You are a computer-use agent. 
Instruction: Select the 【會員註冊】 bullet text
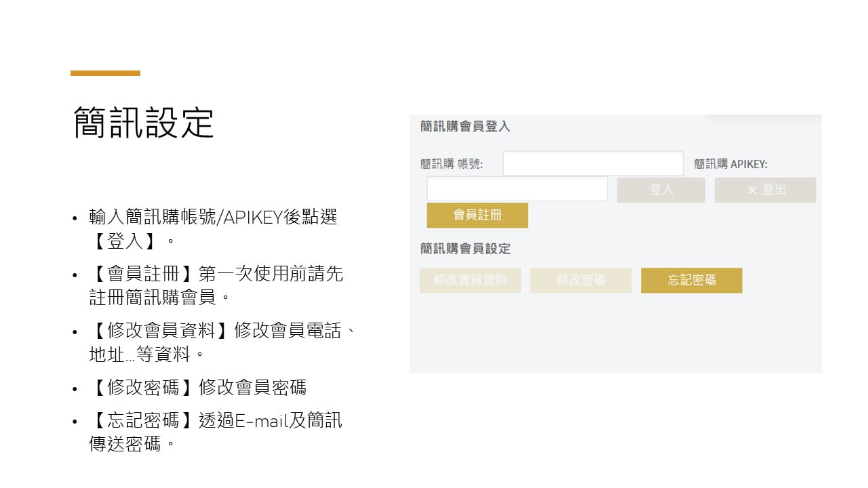click(x=216, y=285)
